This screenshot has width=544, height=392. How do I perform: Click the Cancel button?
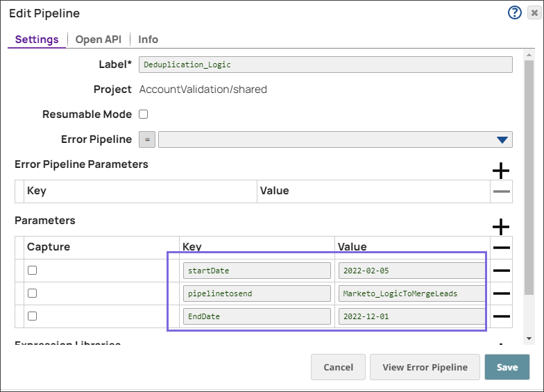(339, 367)
